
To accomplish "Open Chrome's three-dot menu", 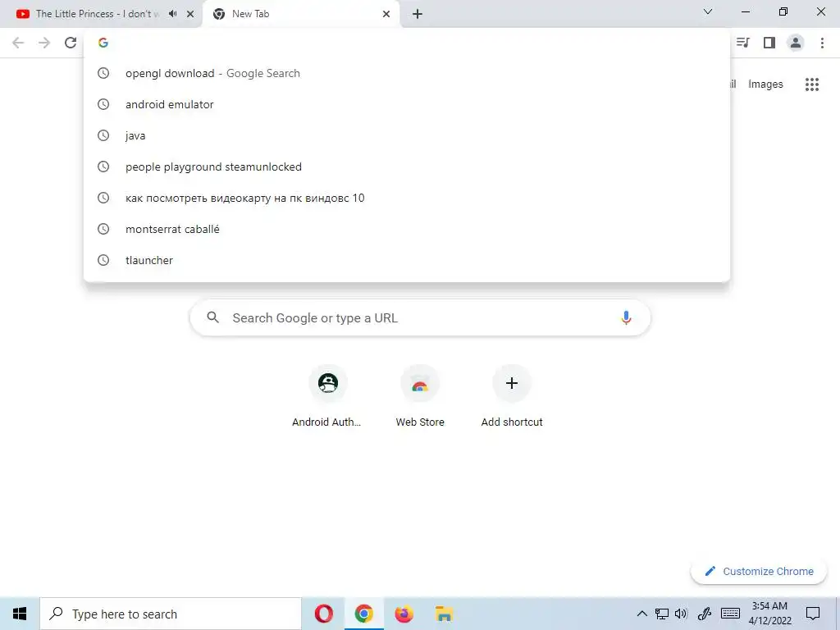I will coord(822,43).
